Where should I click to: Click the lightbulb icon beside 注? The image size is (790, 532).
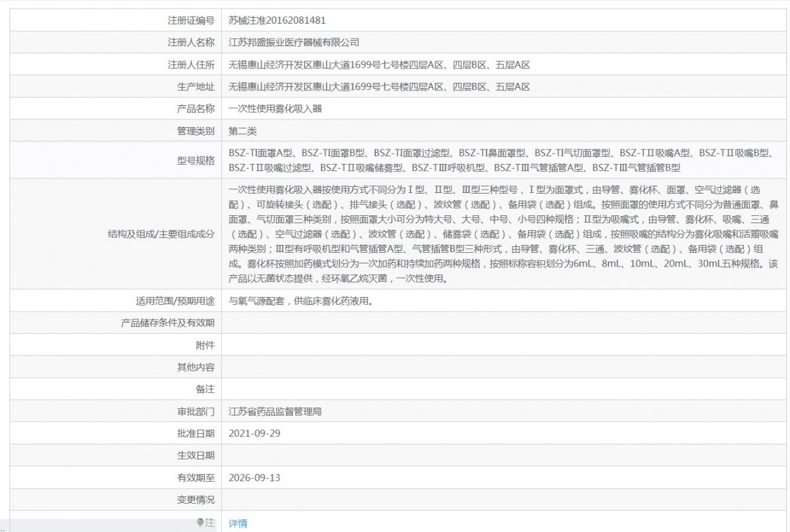coord(201,522)
